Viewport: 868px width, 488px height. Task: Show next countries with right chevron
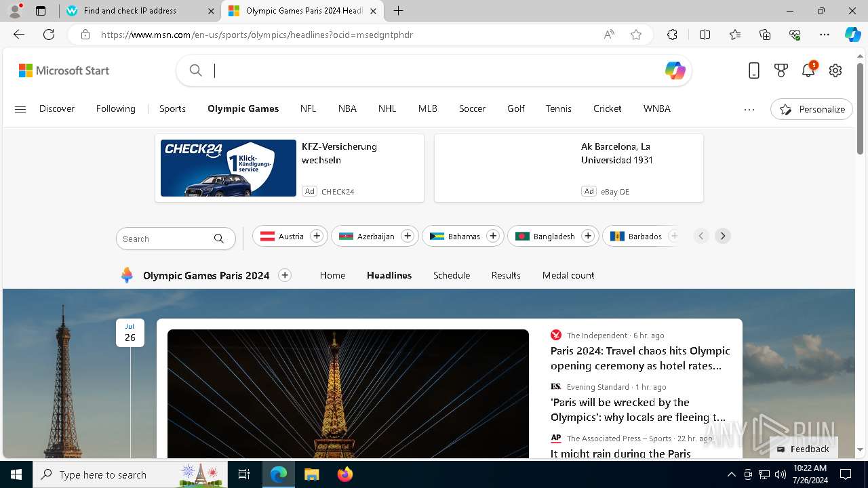point(723,236)
